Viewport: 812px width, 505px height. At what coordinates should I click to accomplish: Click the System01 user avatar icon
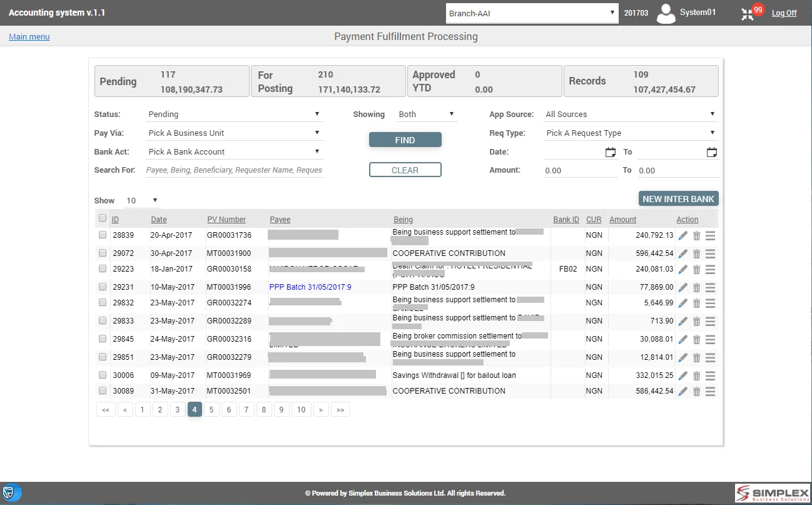tap(666, 13)
